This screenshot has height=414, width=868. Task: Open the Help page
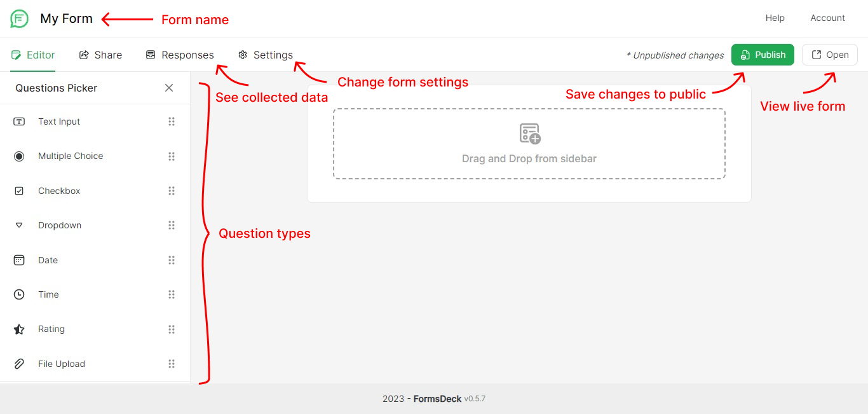775,18
